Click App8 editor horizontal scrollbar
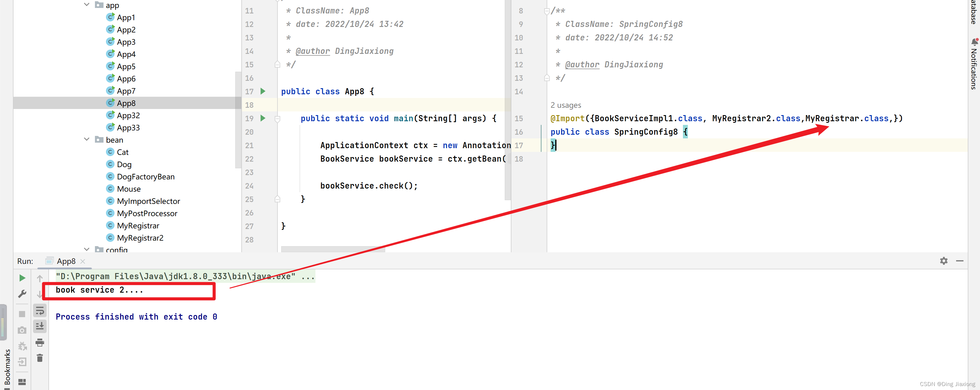Image resolution: width=980 pixels, height=390 pixels. (333, 249)
